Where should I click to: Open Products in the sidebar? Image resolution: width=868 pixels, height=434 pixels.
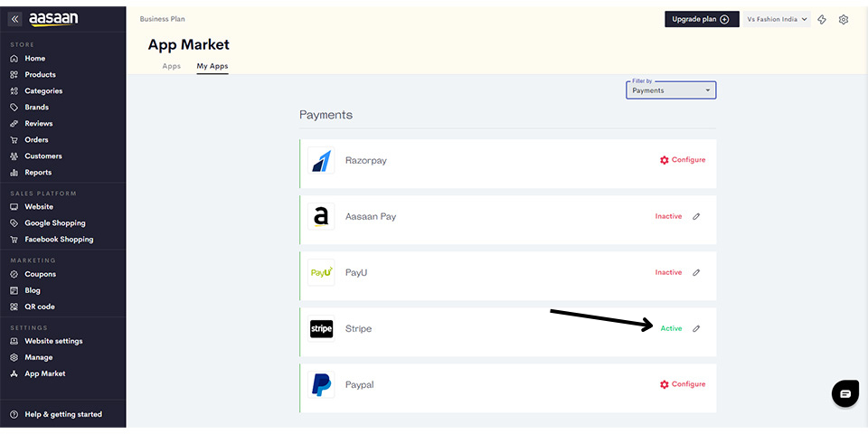[40, 75]
